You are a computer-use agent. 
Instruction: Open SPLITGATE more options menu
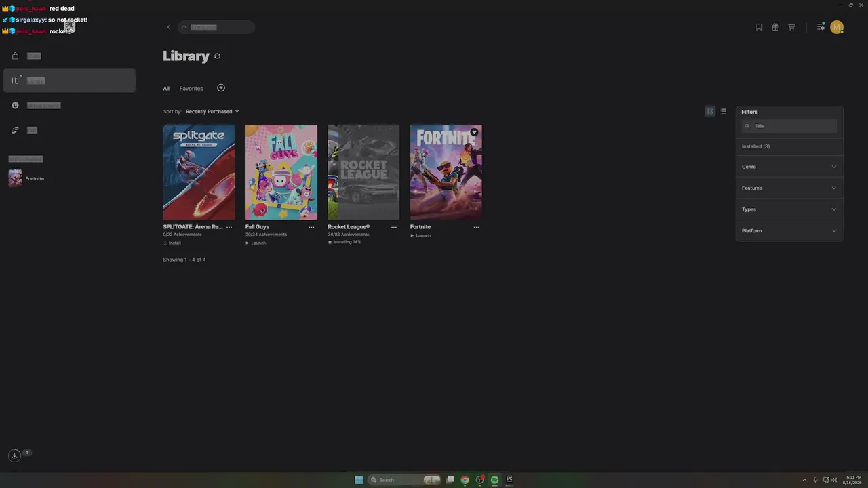pyautogui.click(x=229, y=227)
